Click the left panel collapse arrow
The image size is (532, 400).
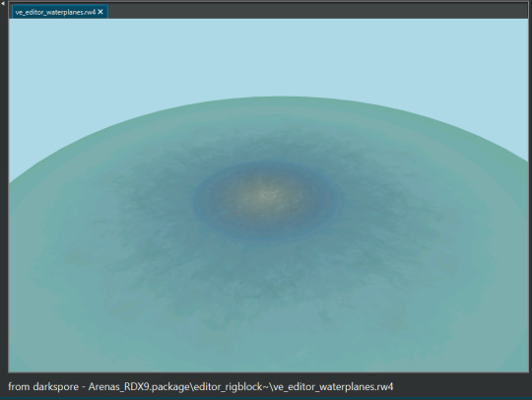pos(3,3)
